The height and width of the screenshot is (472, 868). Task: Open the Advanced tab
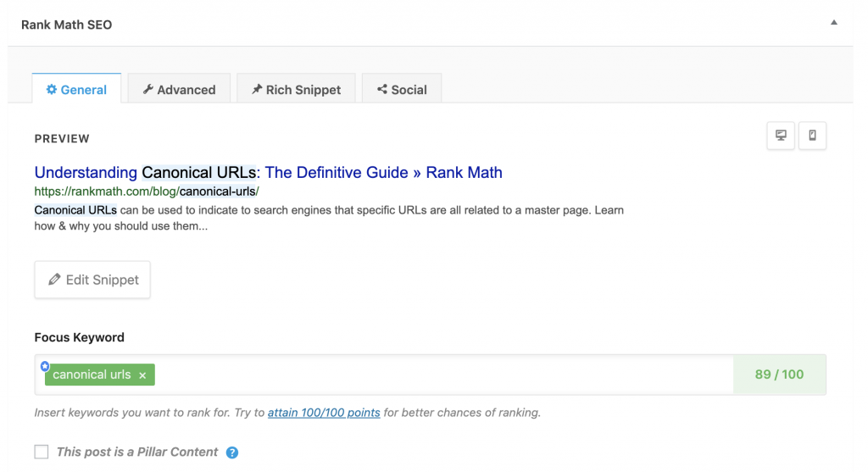pyautogui.click(x=179, y=88)
